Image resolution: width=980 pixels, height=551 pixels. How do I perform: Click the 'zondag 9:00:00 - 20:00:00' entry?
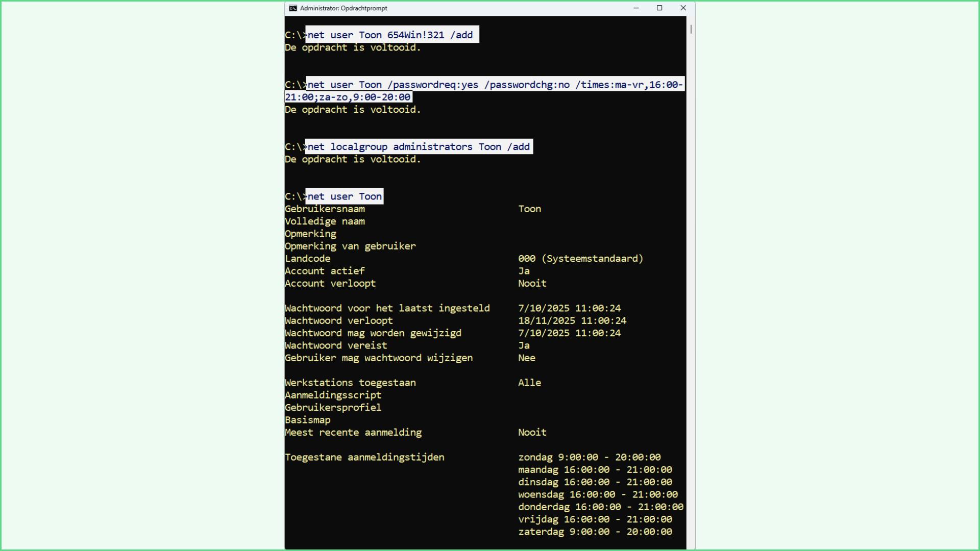pos(589,457)
